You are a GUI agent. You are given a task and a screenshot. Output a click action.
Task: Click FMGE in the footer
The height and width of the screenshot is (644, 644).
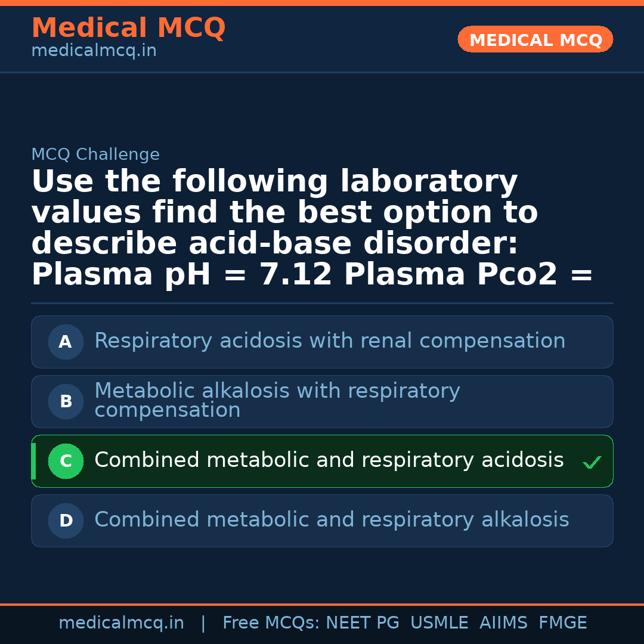coord(562,623)
